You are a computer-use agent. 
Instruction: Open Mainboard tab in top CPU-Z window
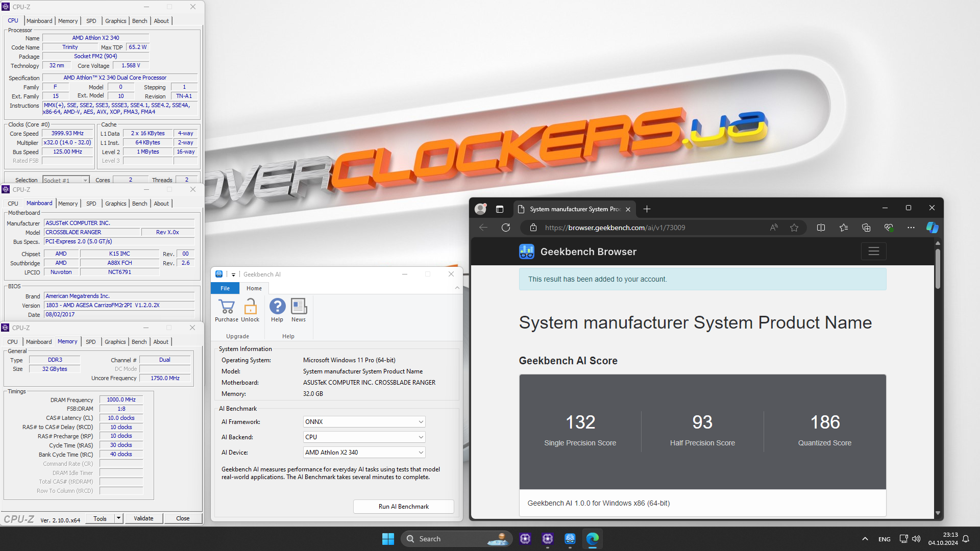coord(39,21)
